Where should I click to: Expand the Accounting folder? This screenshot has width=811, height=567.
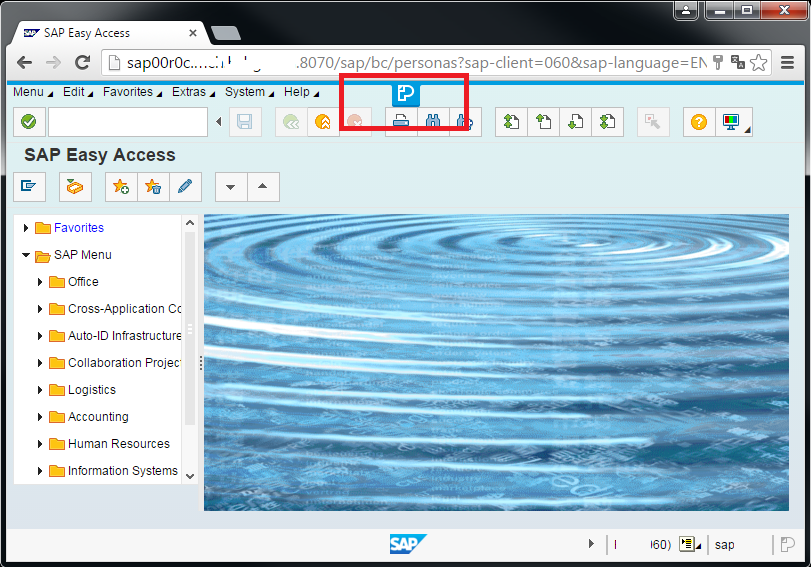[x=40, y=416]
